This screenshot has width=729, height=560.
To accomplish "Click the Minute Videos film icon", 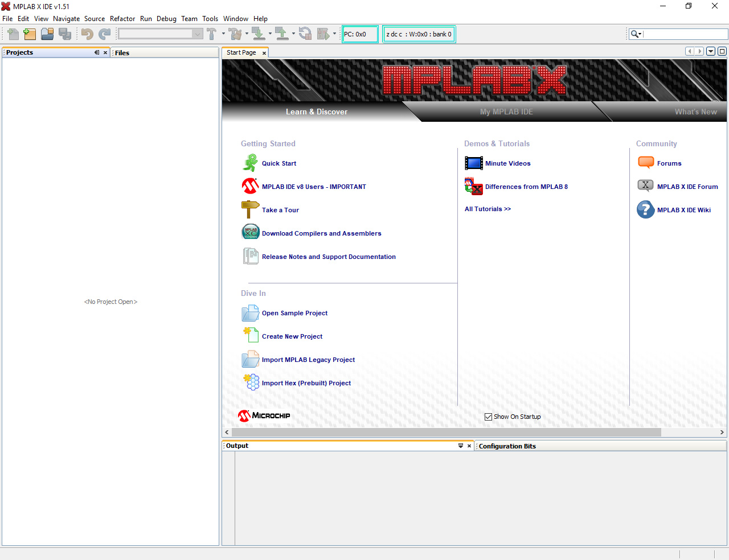I will click(474, 163).
